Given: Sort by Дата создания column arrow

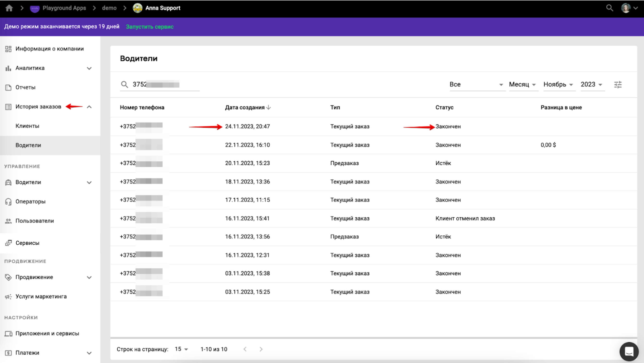Looking at the screenshot, I should 269,107.
